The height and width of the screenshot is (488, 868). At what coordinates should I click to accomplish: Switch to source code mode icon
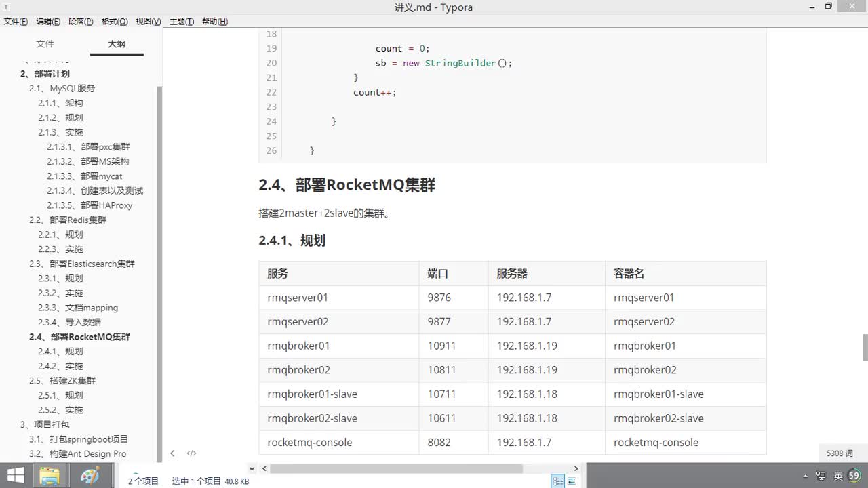point(191,453)
